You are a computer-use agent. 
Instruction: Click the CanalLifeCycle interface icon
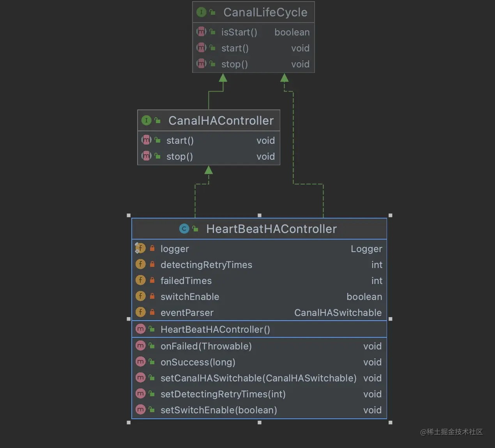coord(201,12)
